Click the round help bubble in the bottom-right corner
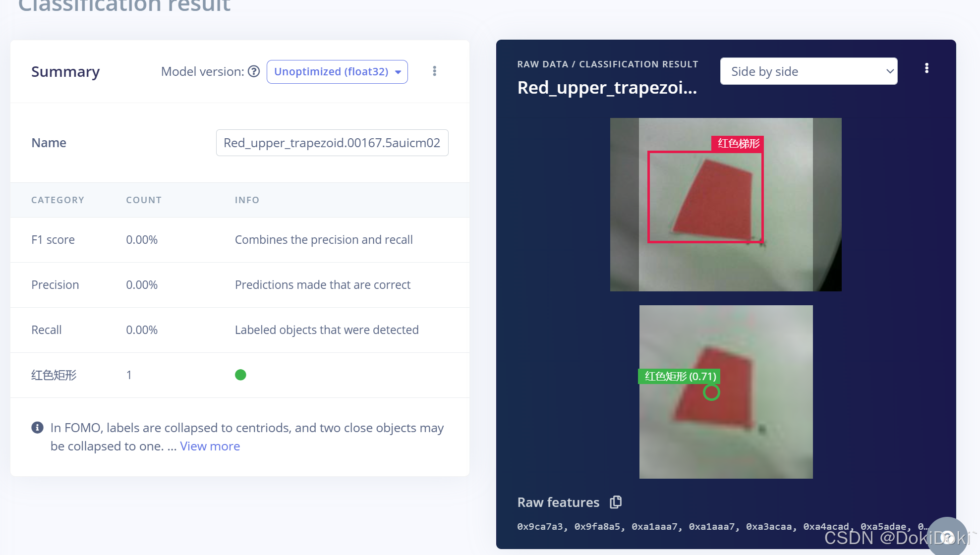This screenshot has width=980, height=555. 946,537
